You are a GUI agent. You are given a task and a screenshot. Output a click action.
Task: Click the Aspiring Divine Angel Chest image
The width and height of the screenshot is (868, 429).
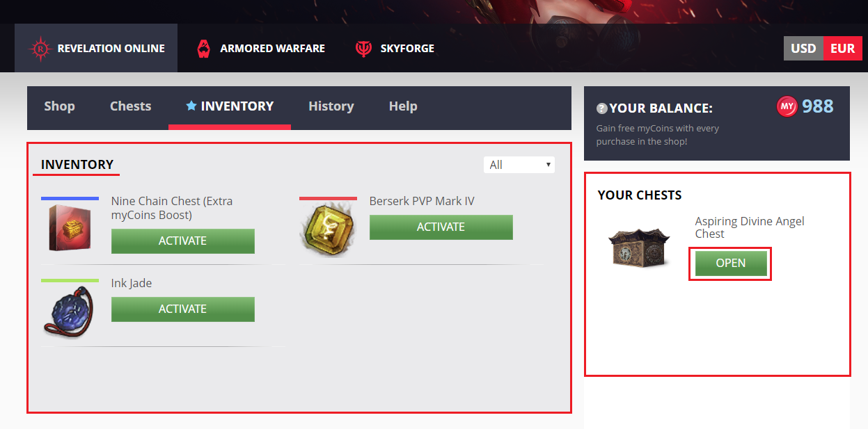pyautogui.click(x=639, y=244)
